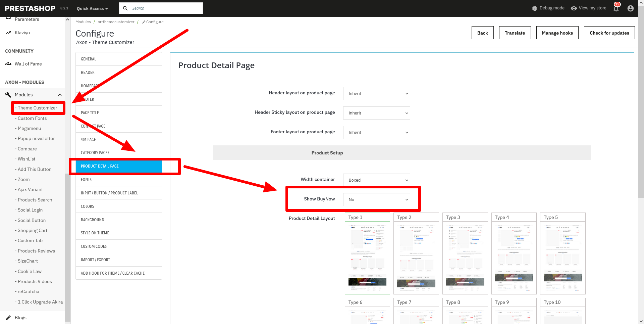
Task: Choose the Type 5 product layout thumbnail
Action: (x=562, y=257)
